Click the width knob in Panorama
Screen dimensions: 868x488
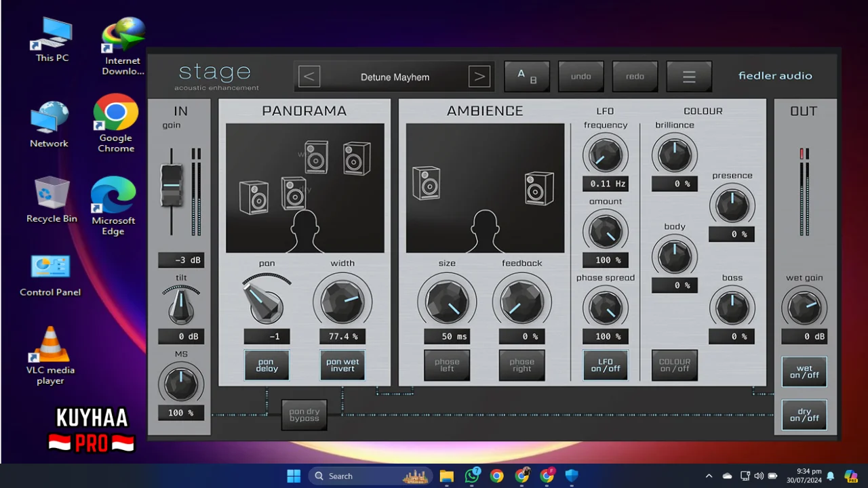pos(342,302)
